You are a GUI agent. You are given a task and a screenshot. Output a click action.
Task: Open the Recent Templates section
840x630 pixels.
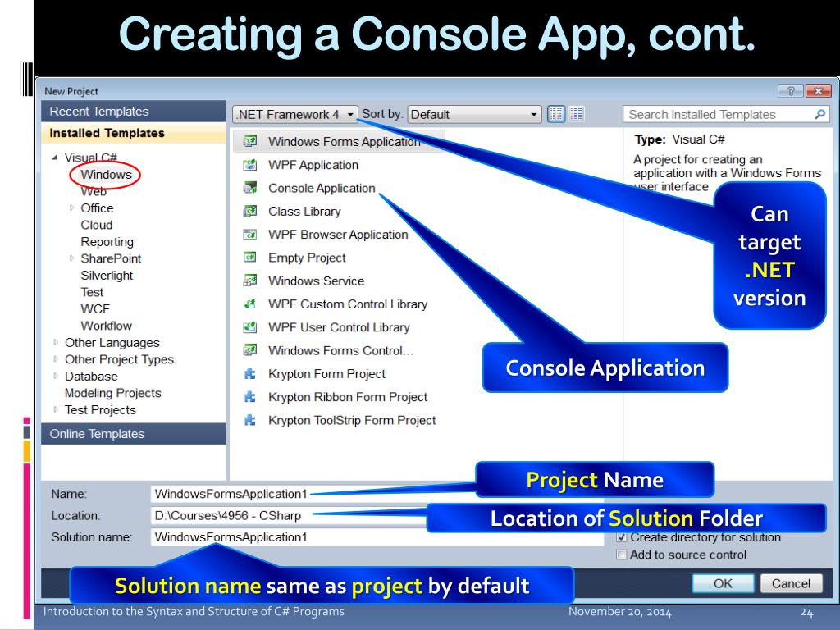click(134, 112)
